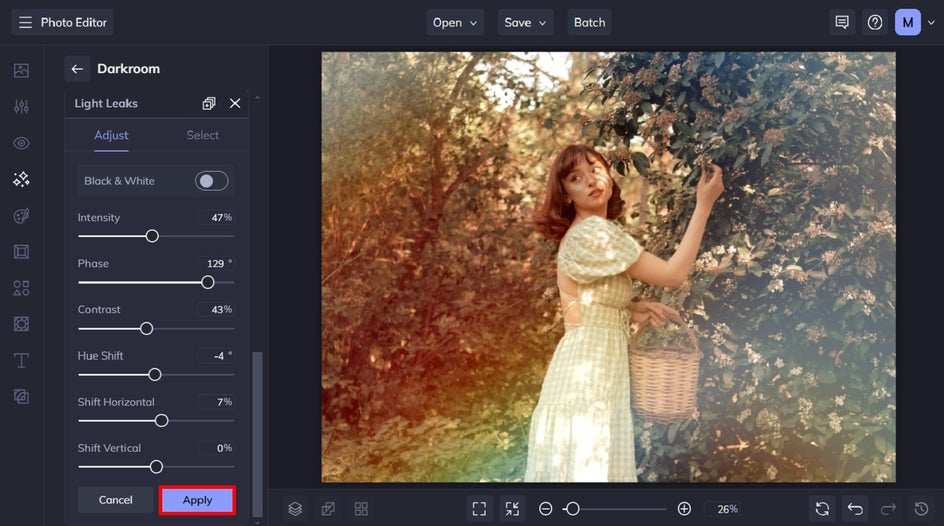The height and width of the screenshot is (526, 944).
Task: Click the Intensity slider handle
Action: 152,236
